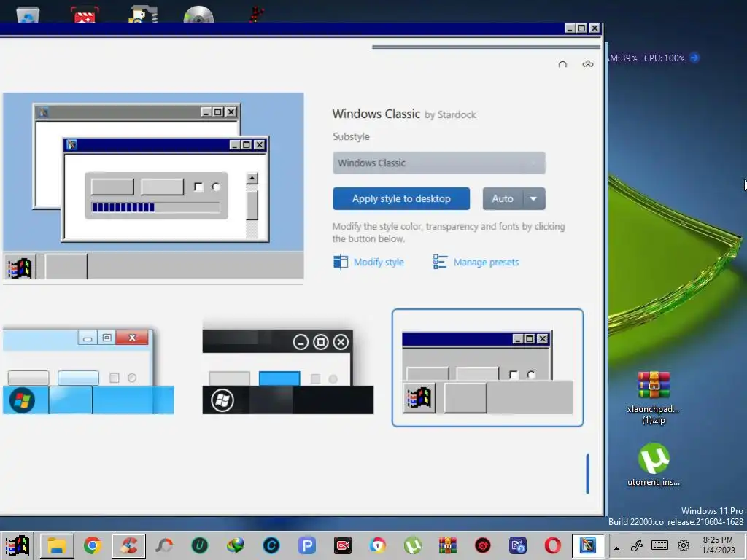Click the Auto button
This screenshot has height=560, width=747.
click(503, 198)
